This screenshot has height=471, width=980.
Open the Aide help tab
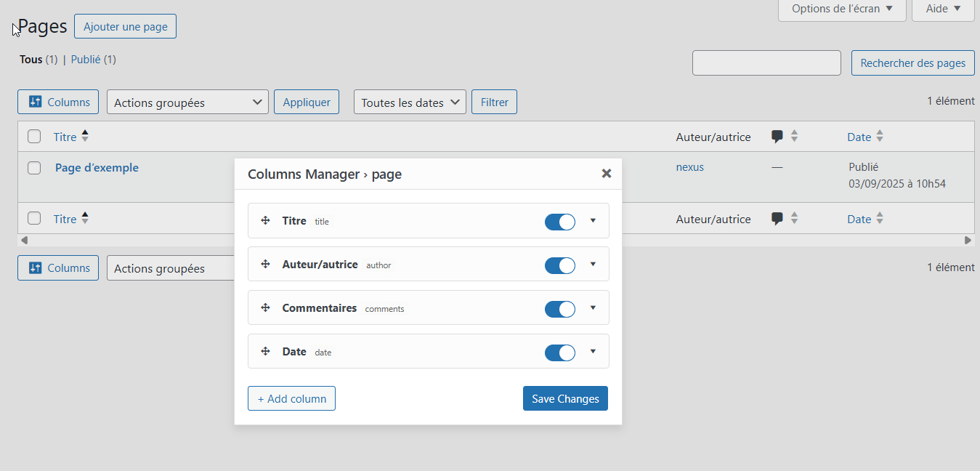point(943,9)
